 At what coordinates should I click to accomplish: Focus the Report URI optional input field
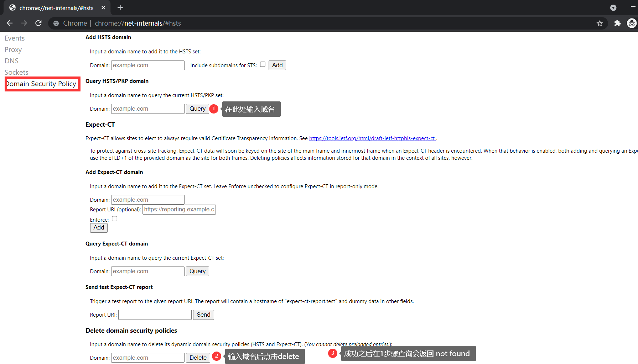point(179,210)
